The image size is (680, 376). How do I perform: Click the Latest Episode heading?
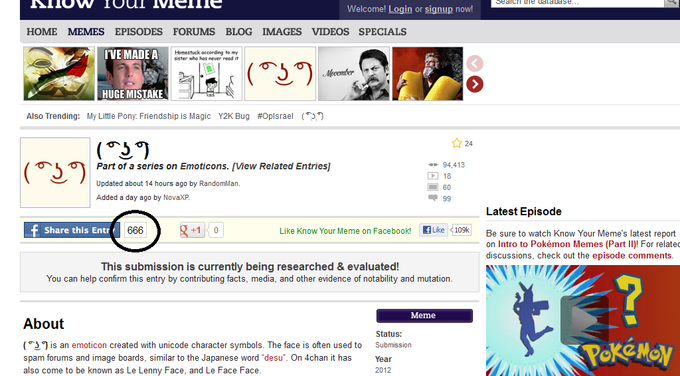coord(524,212)
